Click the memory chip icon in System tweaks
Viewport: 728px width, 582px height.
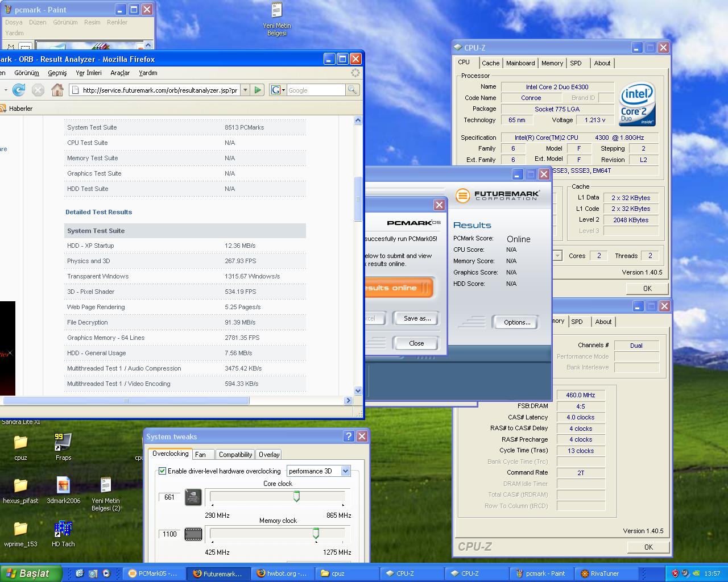[193, 534]
